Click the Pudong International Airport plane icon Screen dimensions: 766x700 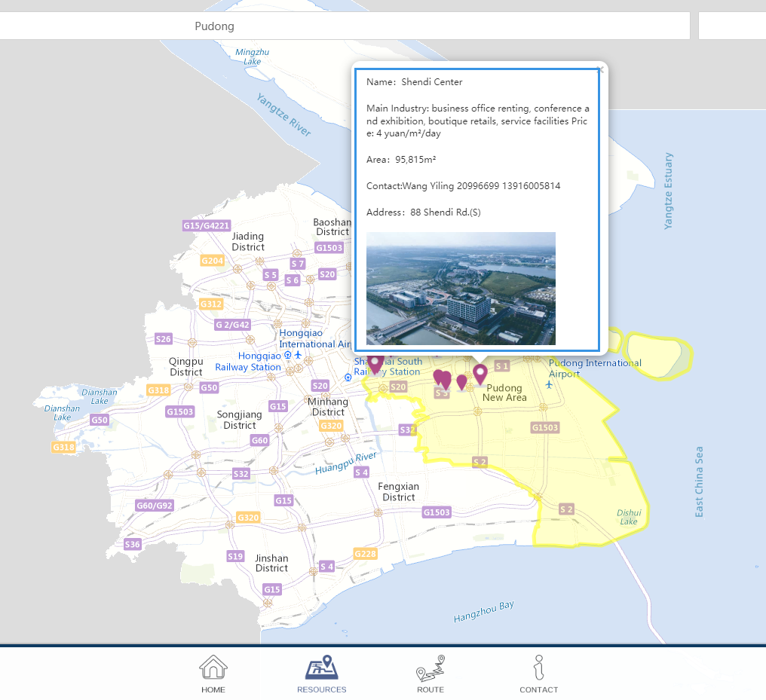click(x=549, y=384)
